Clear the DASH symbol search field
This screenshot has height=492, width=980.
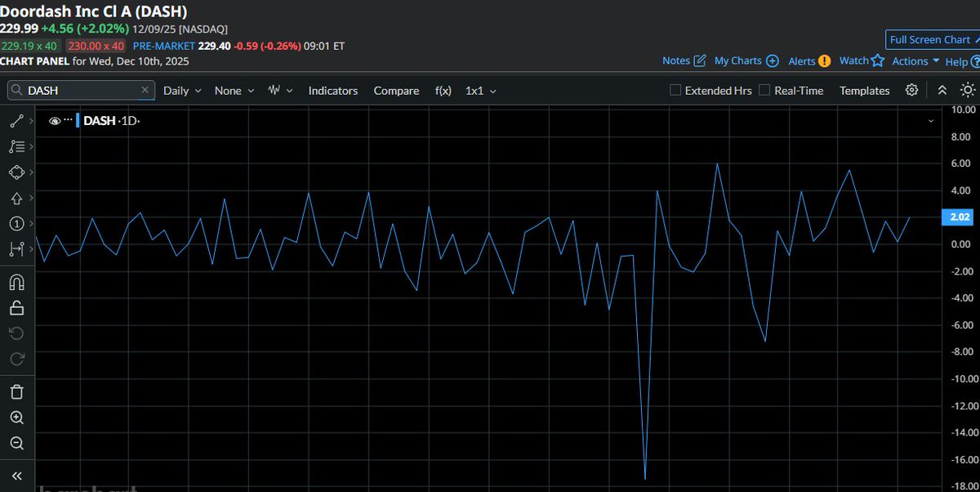click(145, 91)
